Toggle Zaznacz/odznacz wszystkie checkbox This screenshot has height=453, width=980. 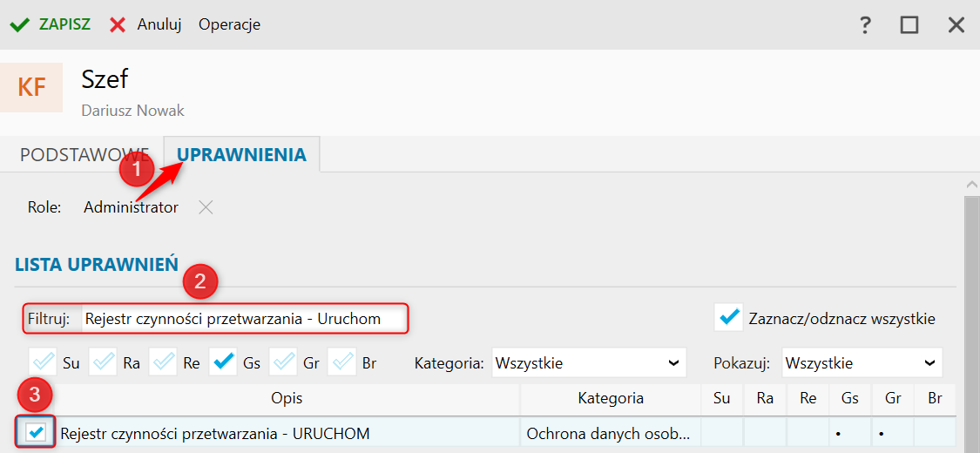[728, 317]
